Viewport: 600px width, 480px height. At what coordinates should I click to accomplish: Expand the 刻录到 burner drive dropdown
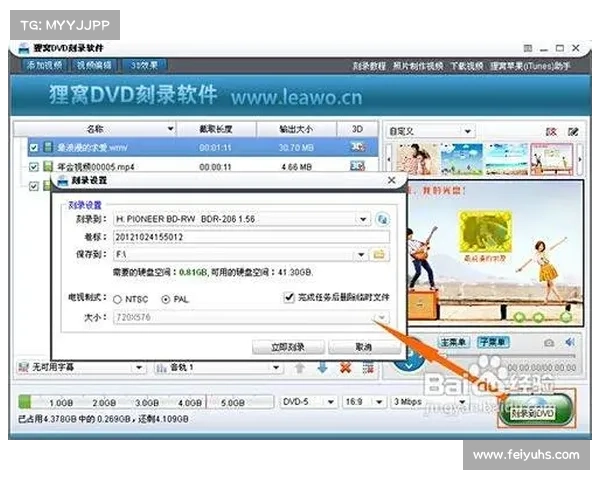[363, 219]
